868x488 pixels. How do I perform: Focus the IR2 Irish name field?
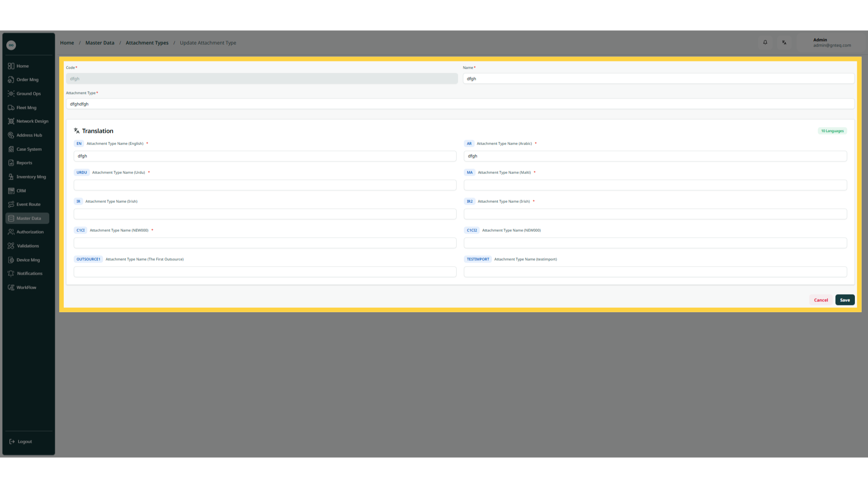pyautogui.click(x=655, y=214)
